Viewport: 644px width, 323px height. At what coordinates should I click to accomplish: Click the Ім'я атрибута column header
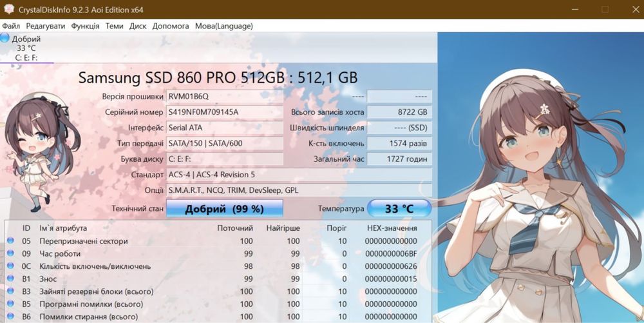tap(63, 228)
